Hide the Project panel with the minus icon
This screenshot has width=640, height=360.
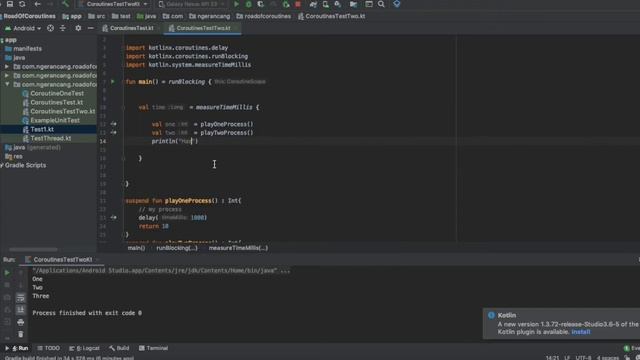point(91,28)
